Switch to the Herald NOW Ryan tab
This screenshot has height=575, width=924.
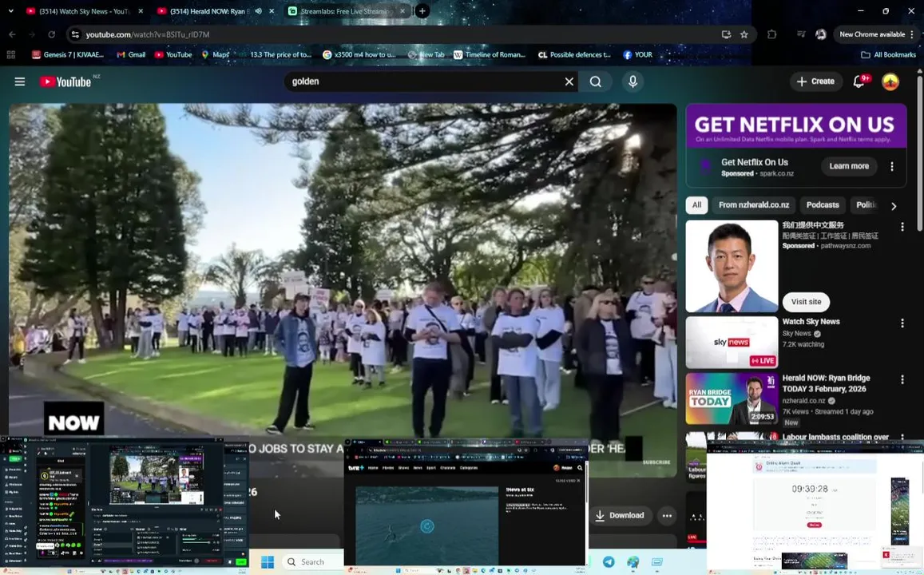point(210,11)
